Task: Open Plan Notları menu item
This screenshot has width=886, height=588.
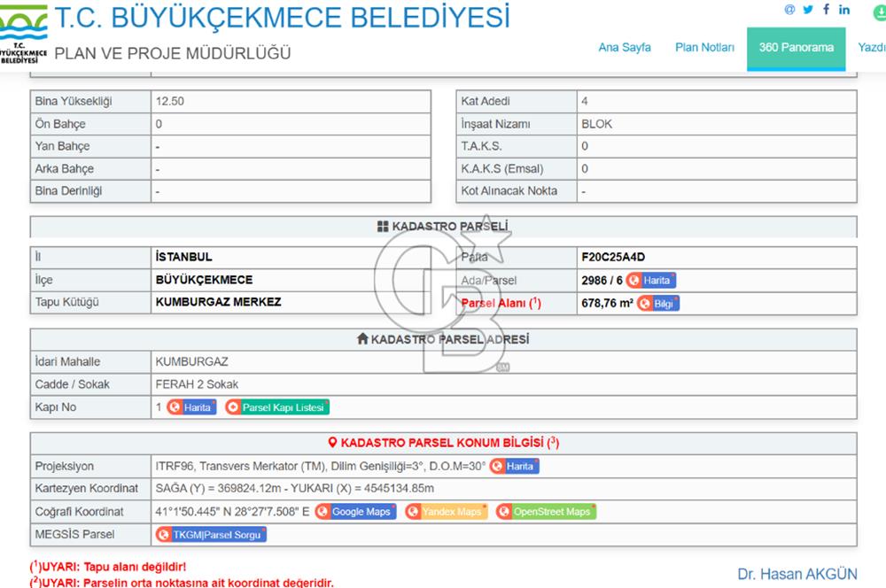Action: (x=704, y=48)
